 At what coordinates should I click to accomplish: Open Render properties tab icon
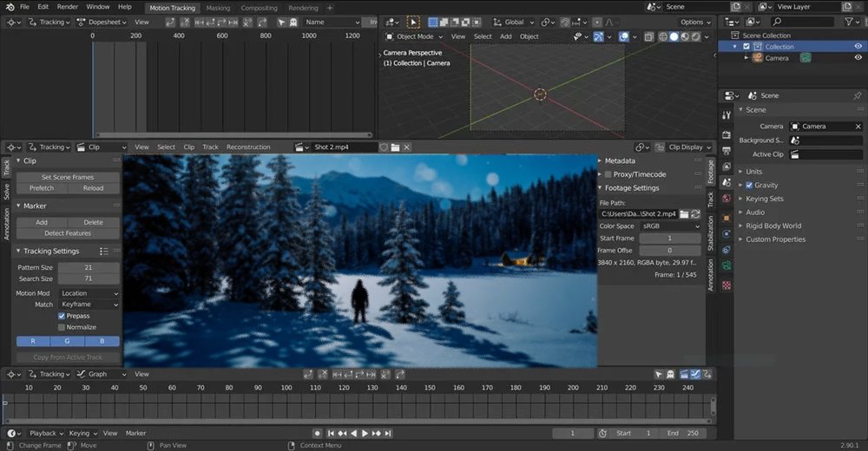pos(727,135)
